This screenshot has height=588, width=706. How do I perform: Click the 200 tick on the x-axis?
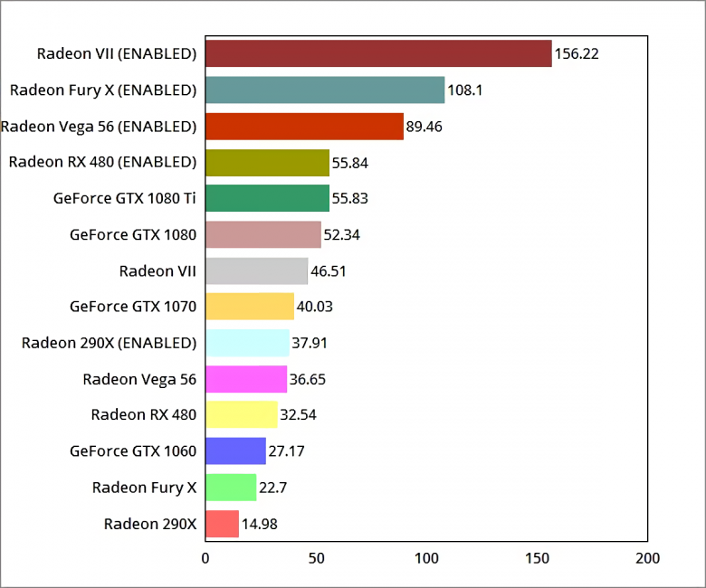(x=648, y=558)
